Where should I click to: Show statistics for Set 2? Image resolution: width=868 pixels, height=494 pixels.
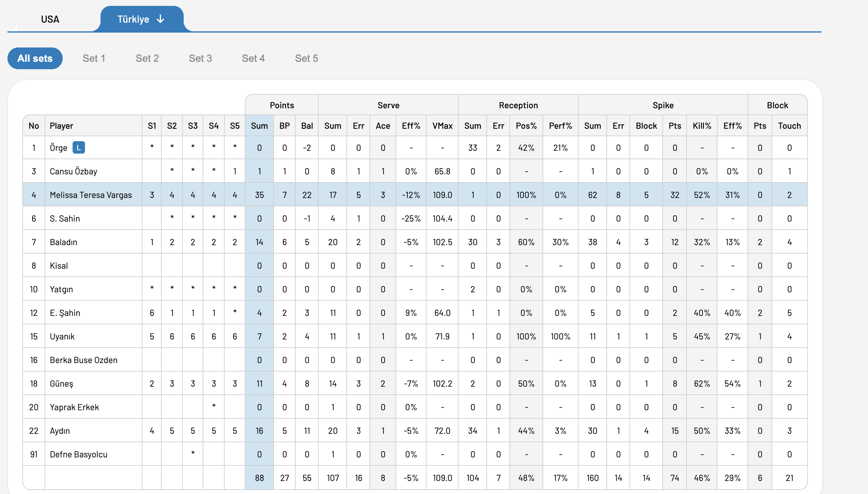(x=147, y=58)
